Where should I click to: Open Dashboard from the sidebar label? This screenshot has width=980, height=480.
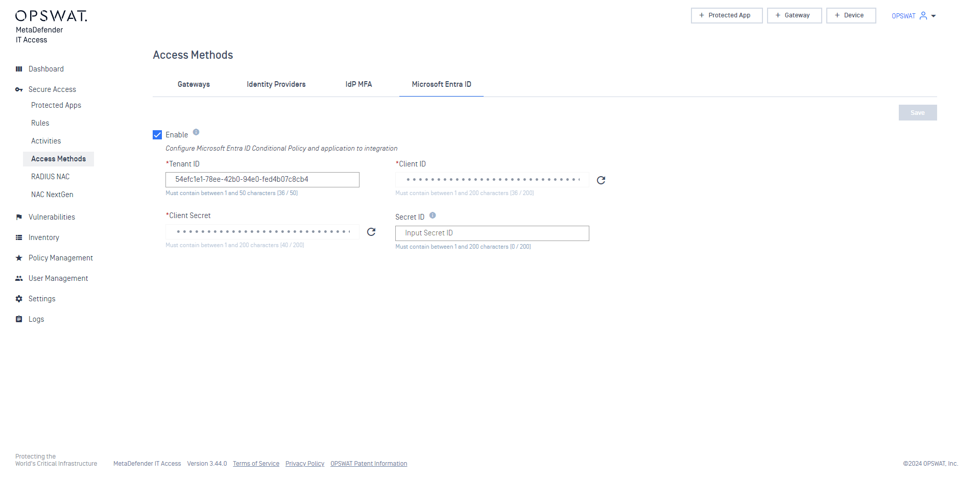click(x=46, y=69)
